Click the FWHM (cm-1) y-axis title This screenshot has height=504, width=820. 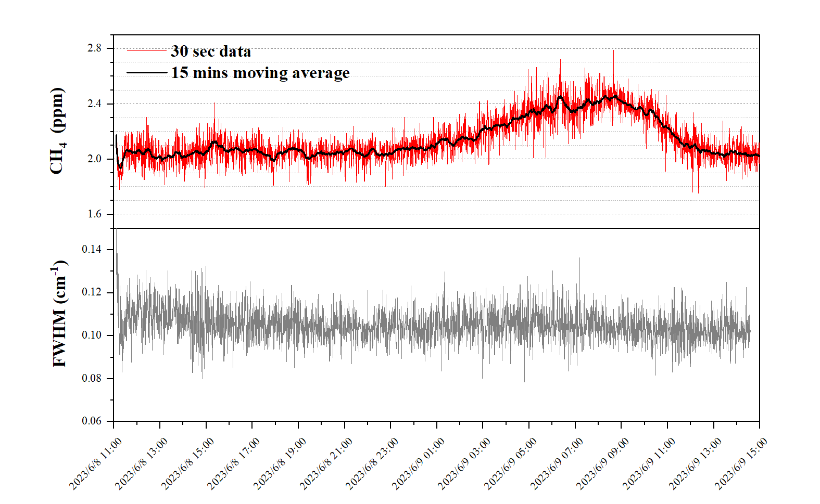tap(60, 315)
